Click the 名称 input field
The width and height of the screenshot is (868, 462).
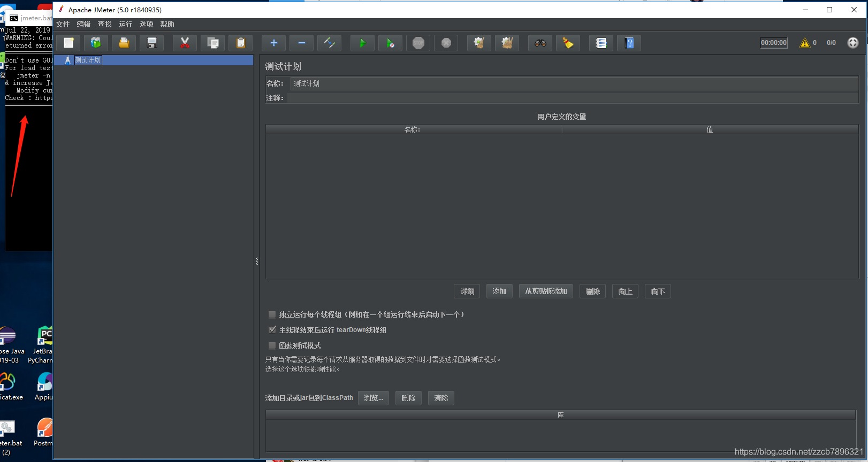[574, 83]
